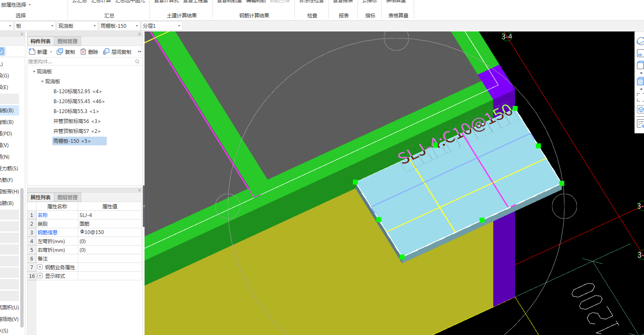Collapse the nested 现浇板 tree node

tap(42, 82)
